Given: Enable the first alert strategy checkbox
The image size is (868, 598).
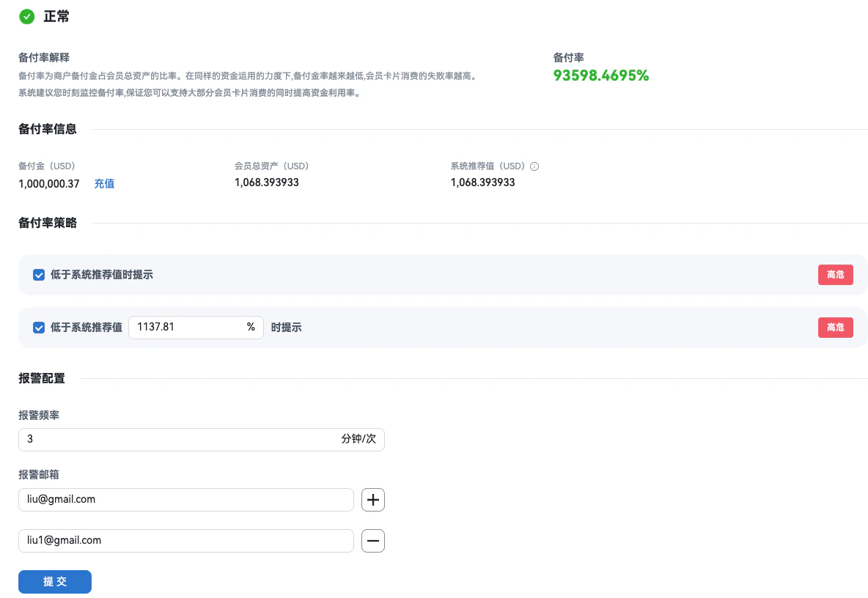Looking at the screenshot, I should pyautogui.click(x=38, y=274).
